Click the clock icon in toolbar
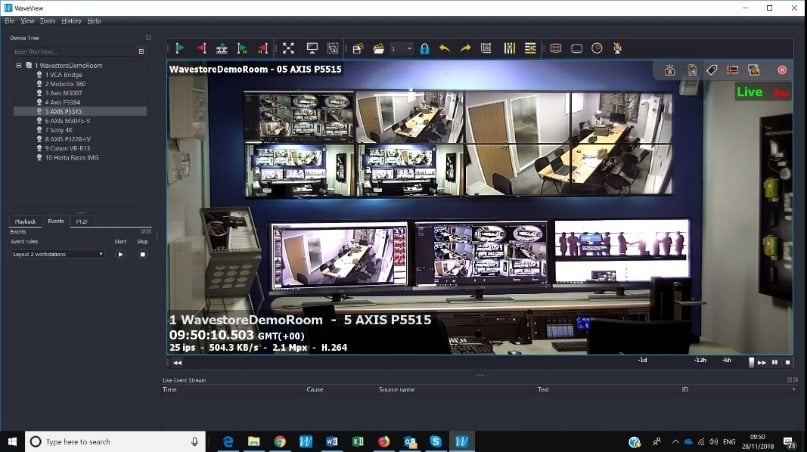This screenshot has height=452, width=807. (x=597, y=48)
